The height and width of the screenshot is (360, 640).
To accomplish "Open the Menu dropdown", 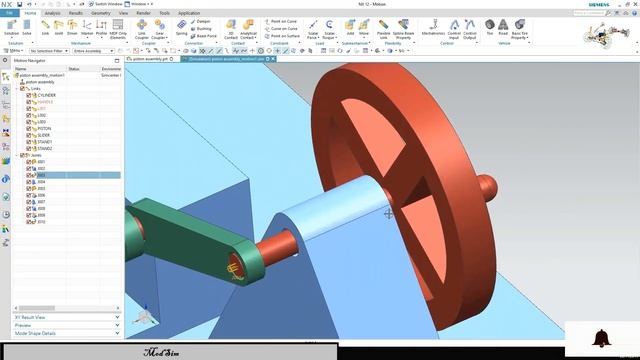I will click(x=13, y=51).
